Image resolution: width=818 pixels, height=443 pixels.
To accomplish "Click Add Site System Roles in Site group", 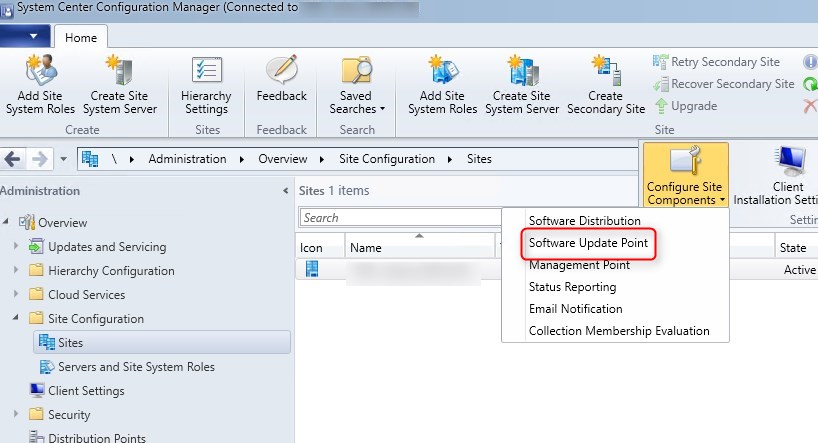I will click(442, 85).
